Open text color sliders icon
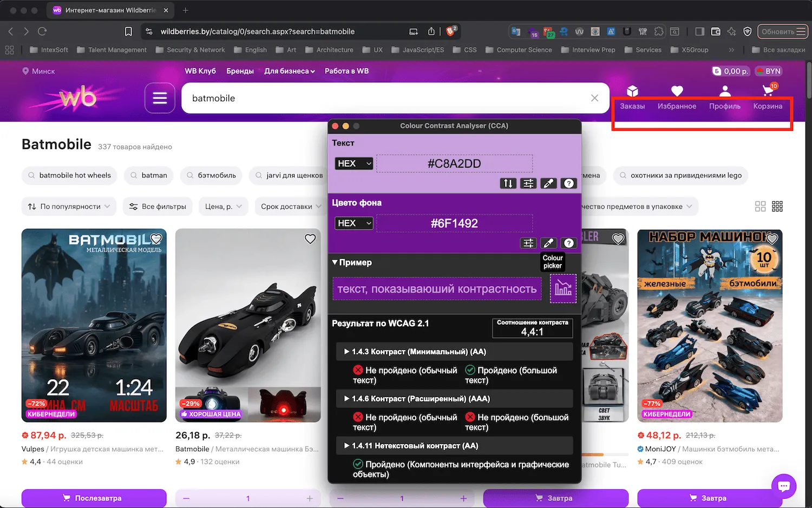Image resolution: width=812 pixels, height=508 pixels. click(x=528, y=183)
